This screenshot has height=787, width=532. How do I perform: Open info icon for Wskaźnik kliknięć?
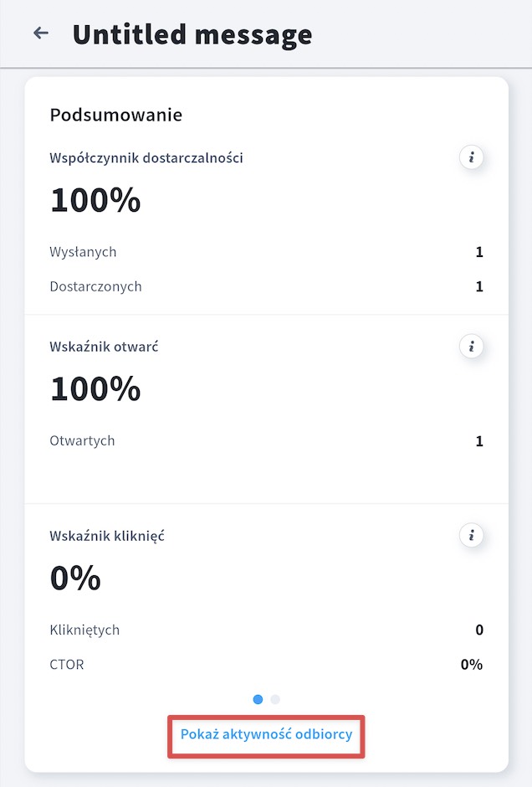pyautogui.click(x=471, y=535)
